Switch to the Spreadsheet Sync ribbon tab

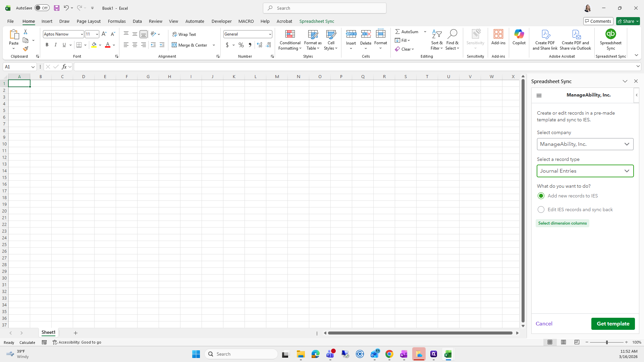[x=317, y=21]
